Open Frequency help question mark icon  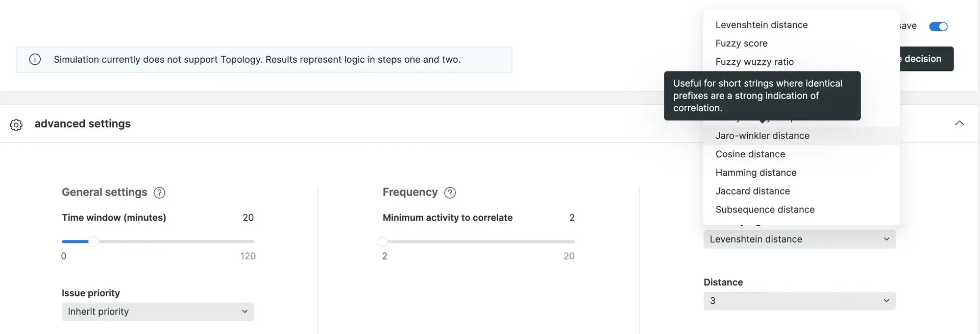tap(450, 193)
